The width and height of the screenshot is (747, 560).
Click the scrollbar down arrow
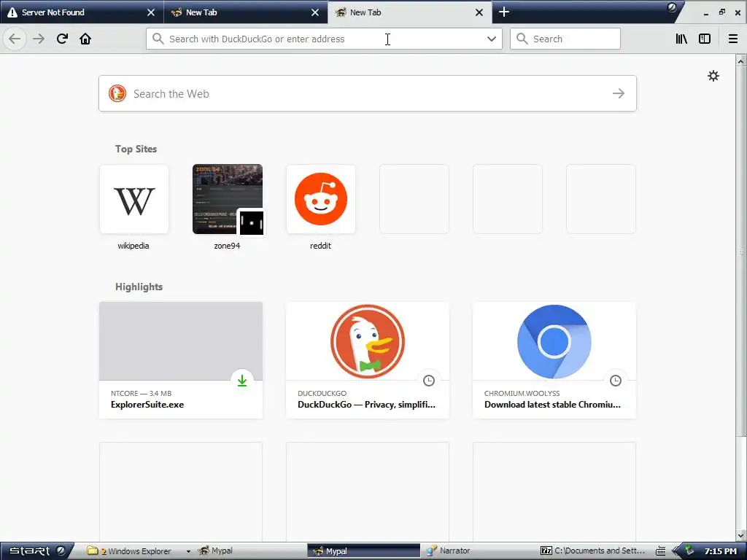pyautogui.click(x=741, y=537)
